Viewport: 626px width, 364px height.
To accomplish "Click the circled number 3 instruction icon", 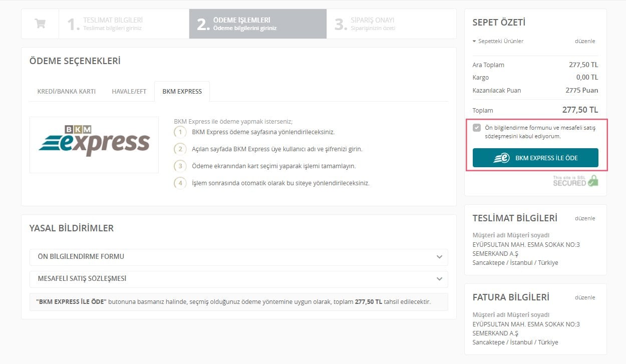I will pos(180,166).
